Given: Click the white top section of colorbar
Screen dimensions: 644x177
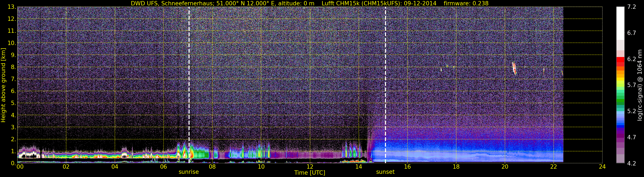Looking at the screenshot, I should (x=620, y=23).
